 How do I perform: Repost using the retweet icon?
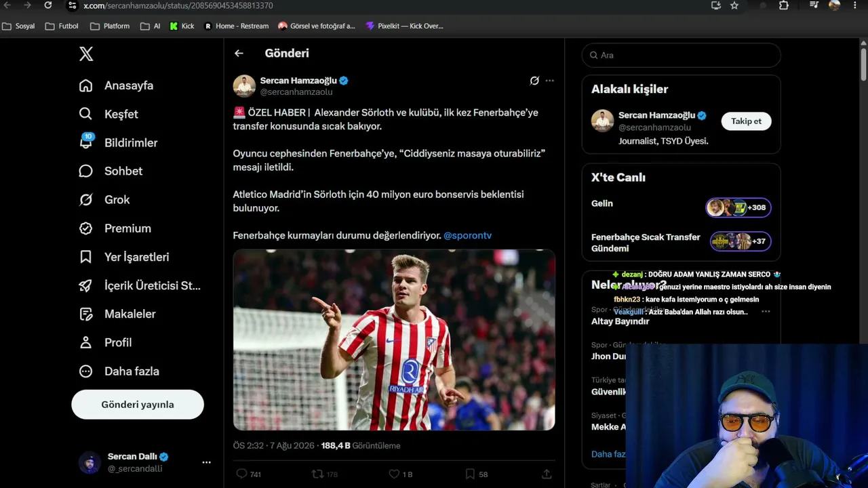[317, 474]
